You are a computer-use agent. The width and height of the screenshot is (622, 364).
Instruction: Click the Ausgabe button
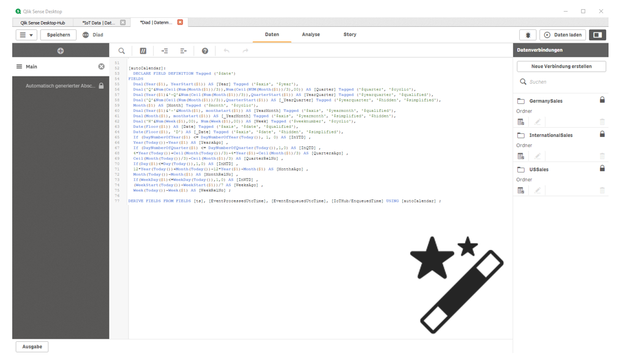(32, 346)
